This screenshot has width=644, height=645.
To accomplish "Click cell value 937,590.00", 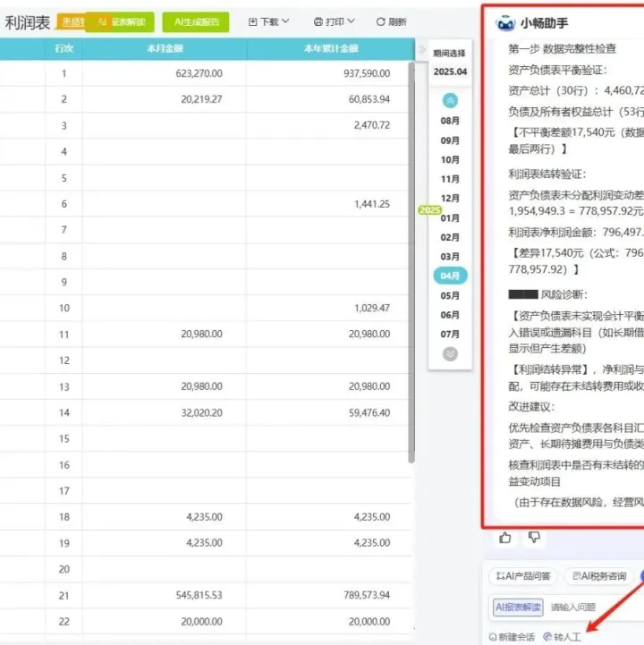I will click(367, 73).
